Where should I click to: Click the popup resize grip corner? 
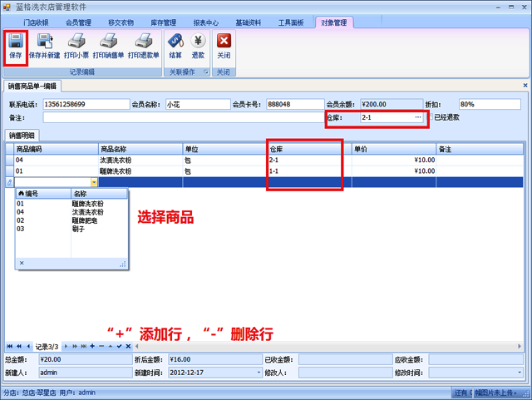(123, 264)
